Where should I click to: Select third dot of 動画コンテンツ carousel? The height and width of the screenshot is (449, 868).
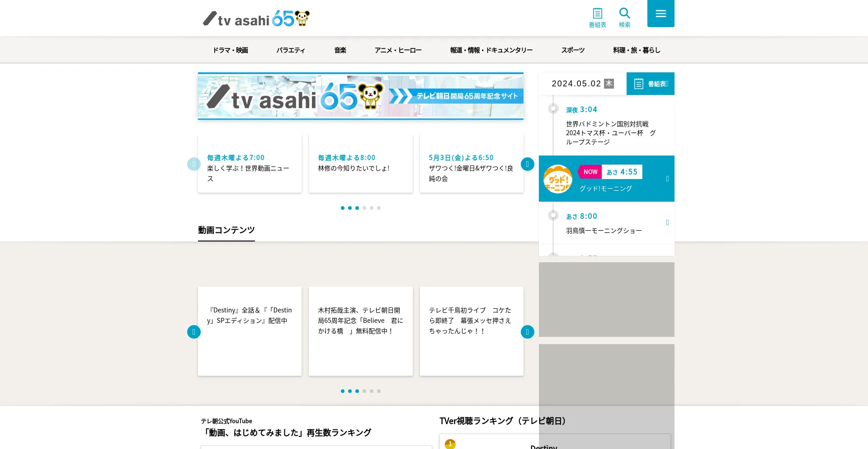(357, 391)
